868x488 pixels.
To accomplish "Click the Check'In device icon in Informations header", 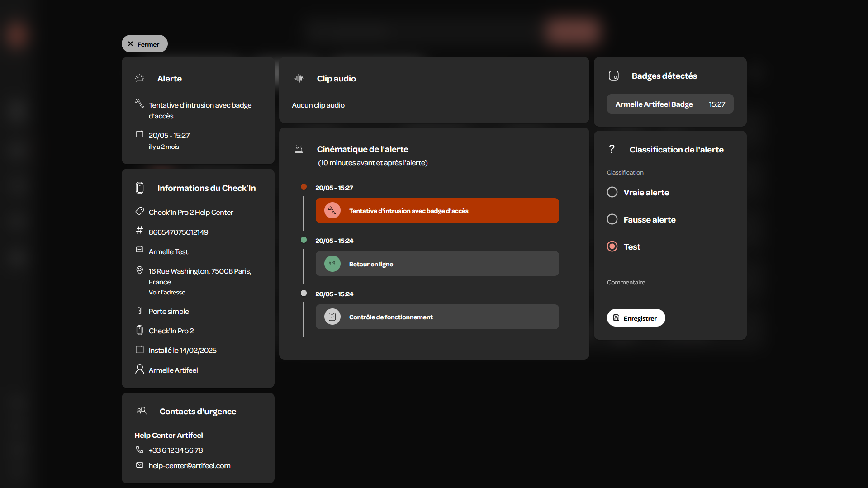I will pyautogui.click(x=140, y=188).
